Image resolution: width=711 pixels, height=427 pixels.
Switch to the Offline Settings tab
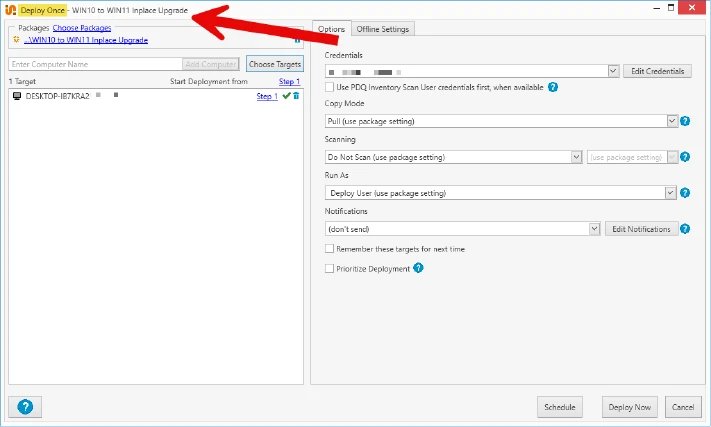coord(383,29)
